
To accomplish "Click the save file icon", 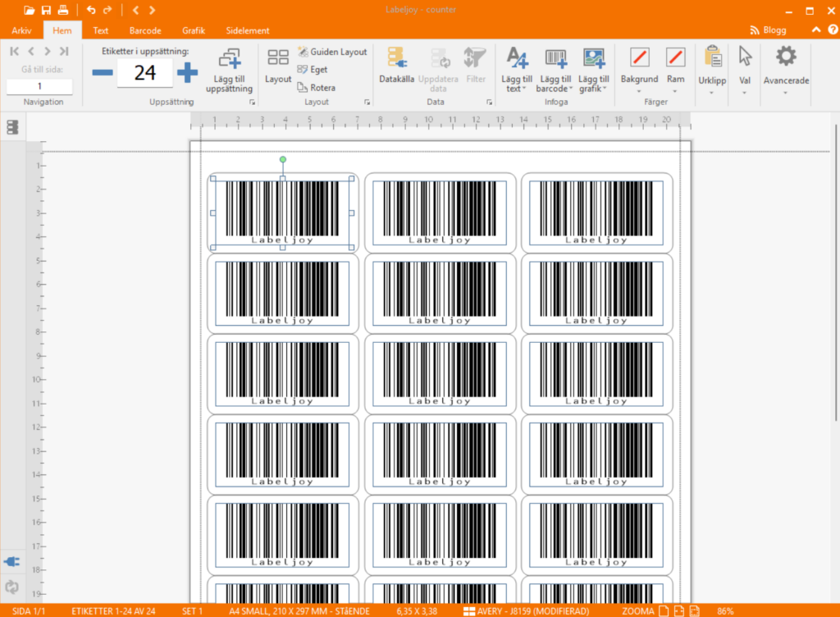I will pos(46,11).
